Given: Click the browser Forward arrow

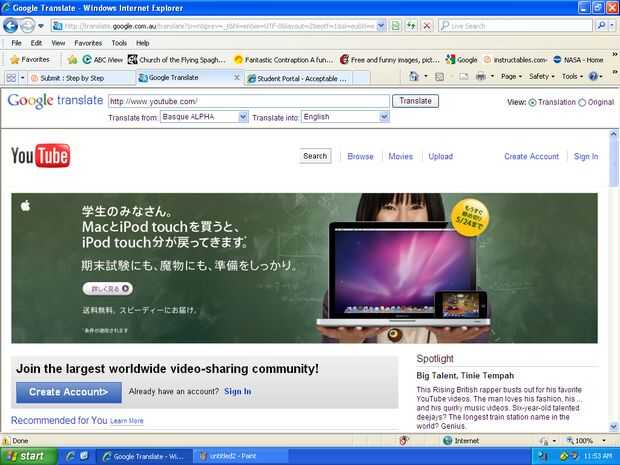Looking at the screenshot, I should point(27,26).
